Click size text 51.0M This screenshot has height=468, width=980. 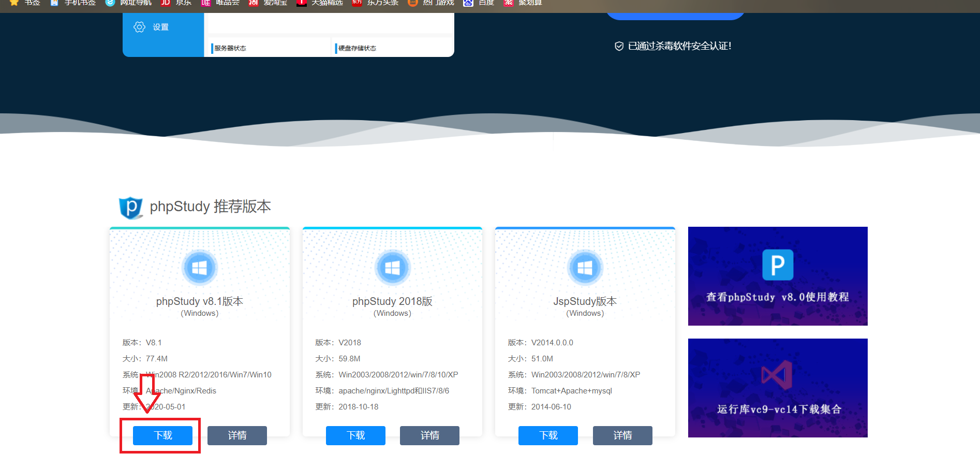[x=542, y=359]
